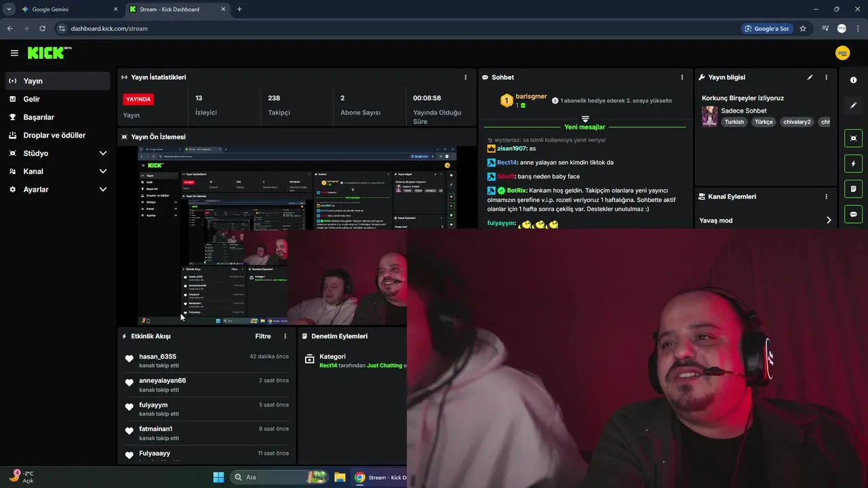This screenshot has width=868, height=488.
Task: Click the pencil edit icon in right rail
Action: point(853,105)
